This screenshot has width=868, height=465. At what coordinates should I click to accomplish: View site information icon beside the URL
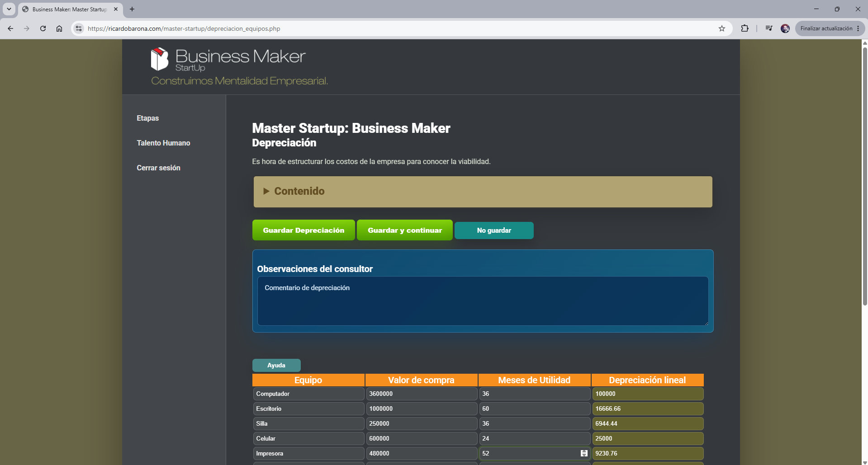pos(79,28)
